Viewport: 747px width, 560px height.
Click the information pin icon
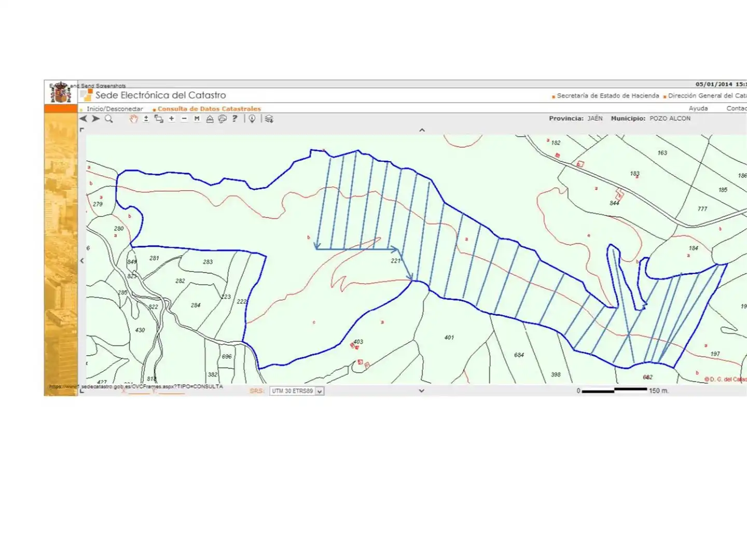pyautogui.click(x=252, y=119)
